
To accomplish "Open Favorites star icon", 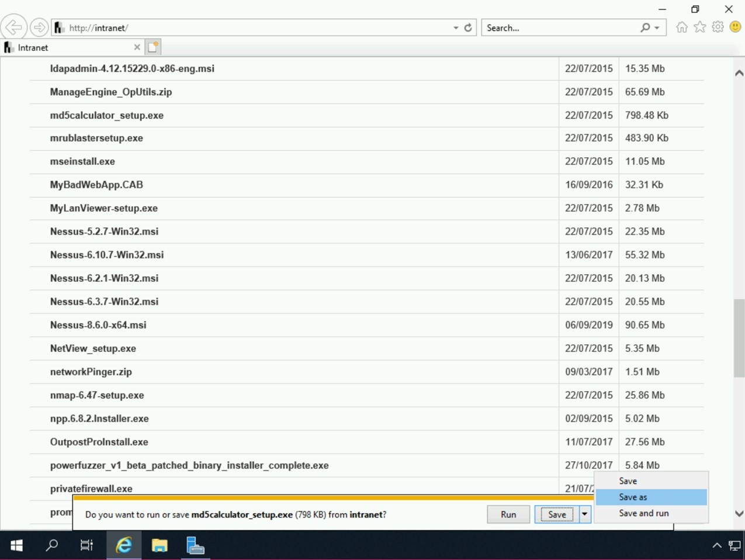I will 699,27.
